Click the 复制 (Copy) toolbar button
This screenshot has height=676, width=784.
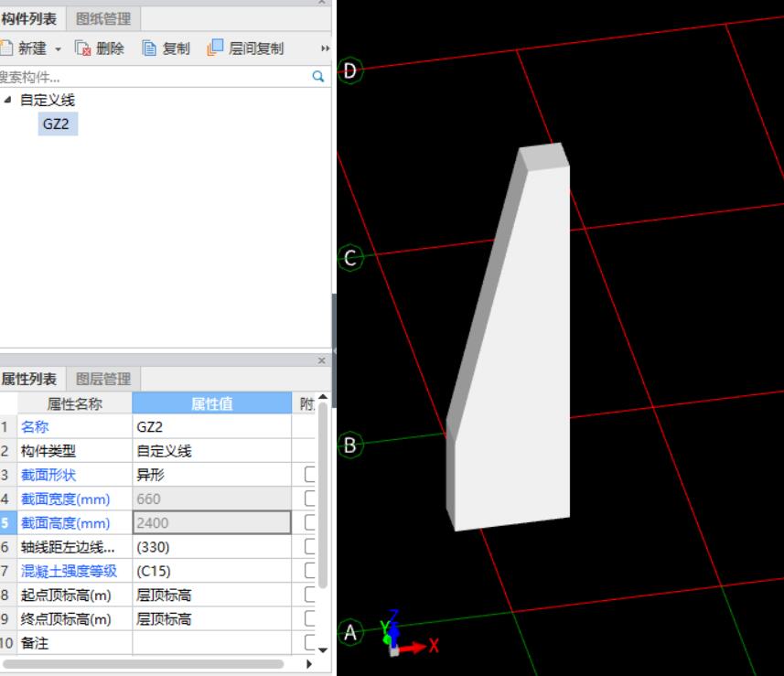[166, 48]
